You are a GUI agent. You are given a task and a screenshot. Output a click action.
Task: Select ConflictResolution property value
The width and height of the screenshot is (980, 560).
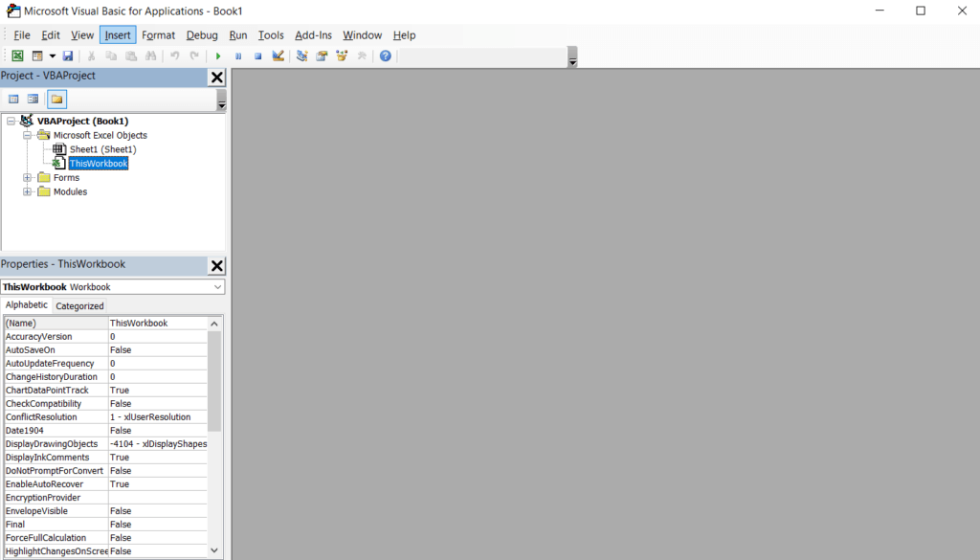pyautogui.click(x=158, y=416)
